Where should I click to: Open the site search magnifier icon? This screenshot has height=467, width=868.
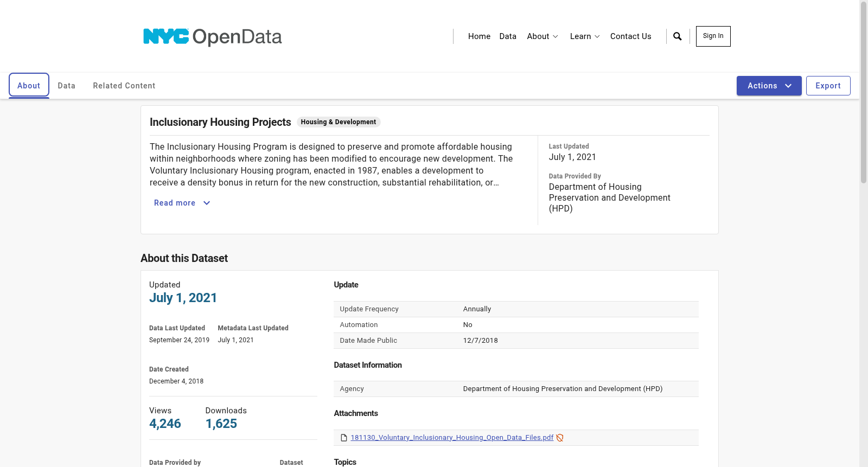tap(678, 36)
